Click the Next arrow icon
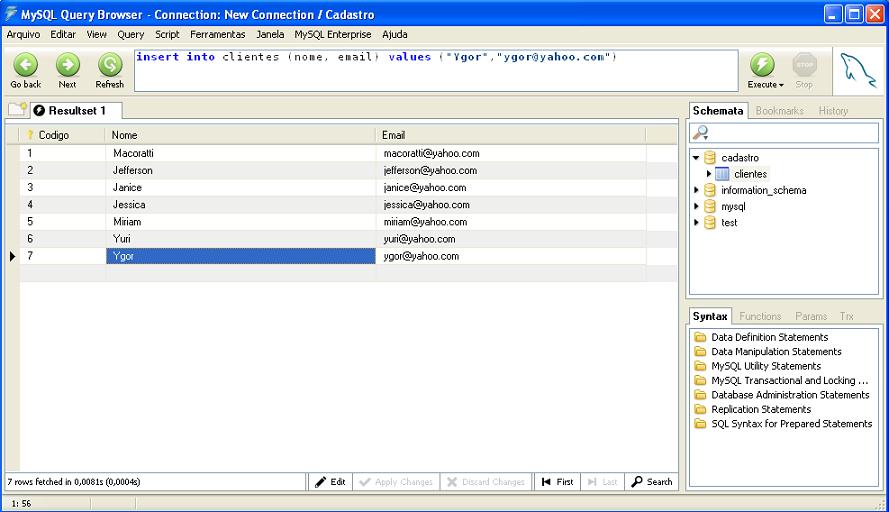Viewport: 889px width, 512px height. [68, 65]
